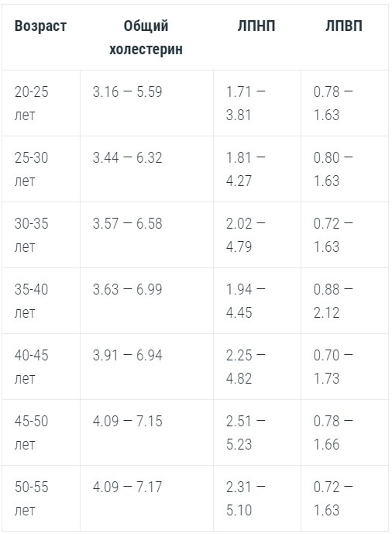The width and height of the screenshot is (392, 534).
Task: Click the 3.44 – 6.32 cholesterol value
Action: 128,157
